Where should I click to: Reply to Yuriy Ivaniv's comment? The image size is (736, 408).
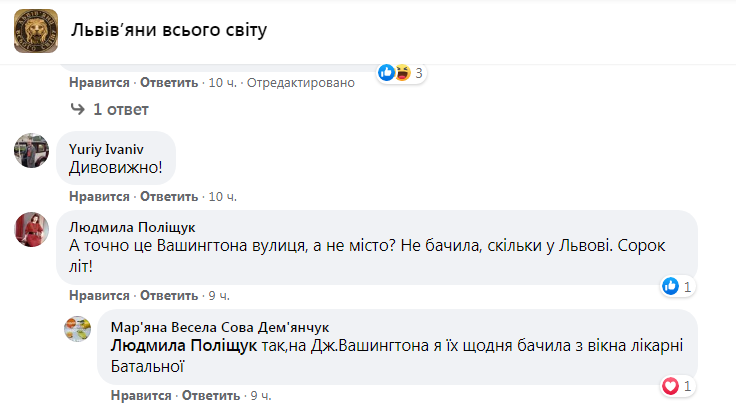(169, 196)
